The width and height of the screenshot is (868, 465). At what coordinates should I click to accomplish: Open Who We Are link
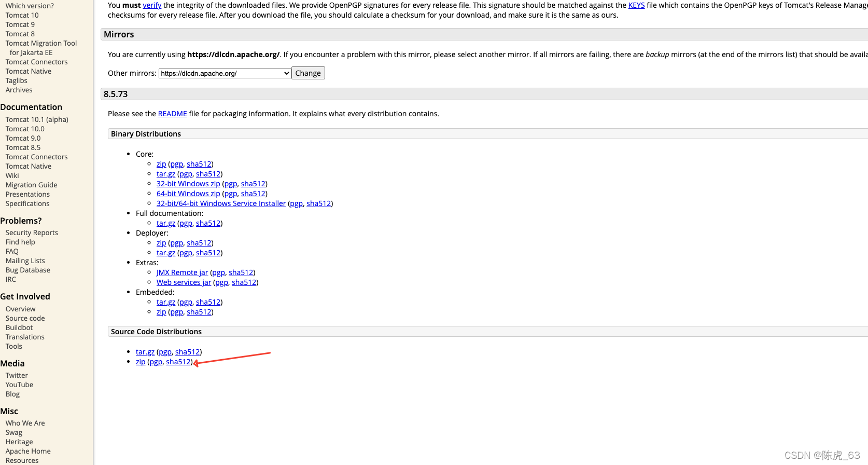pyautogui.click(x=25, y=423)
